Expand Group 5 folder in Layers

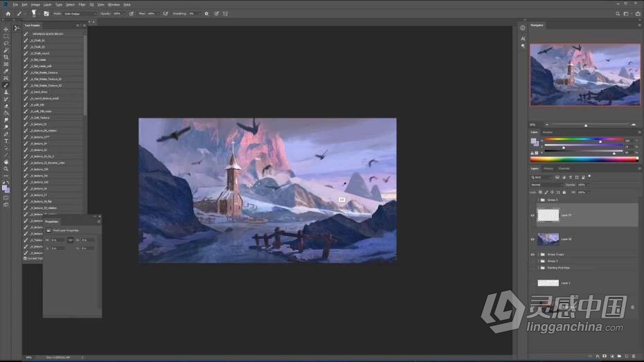539,200
